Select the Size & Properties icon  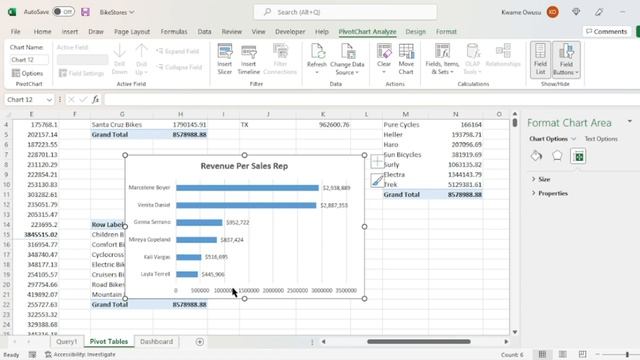578,156
